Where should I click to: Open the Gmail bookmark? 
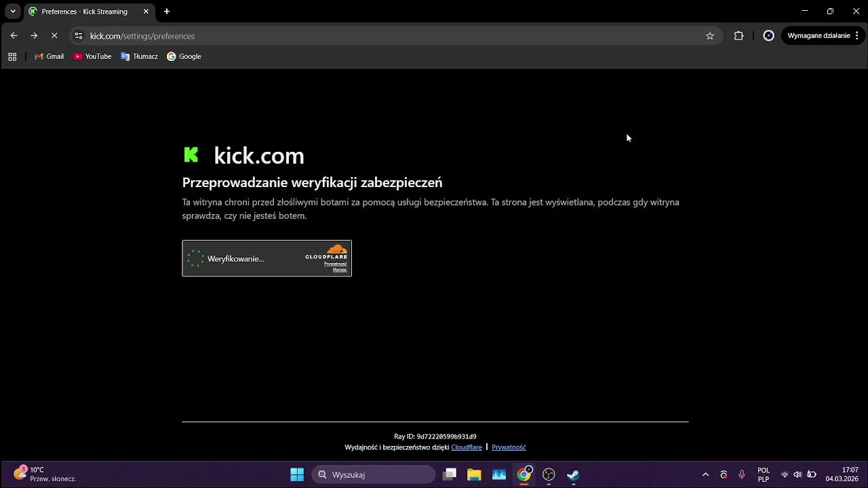pos(49,56)
